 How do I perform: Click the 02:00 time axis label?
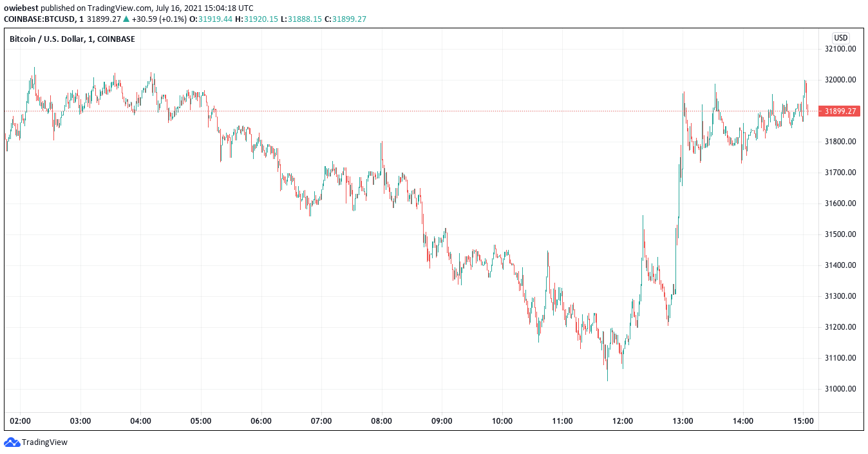point(21,421)
